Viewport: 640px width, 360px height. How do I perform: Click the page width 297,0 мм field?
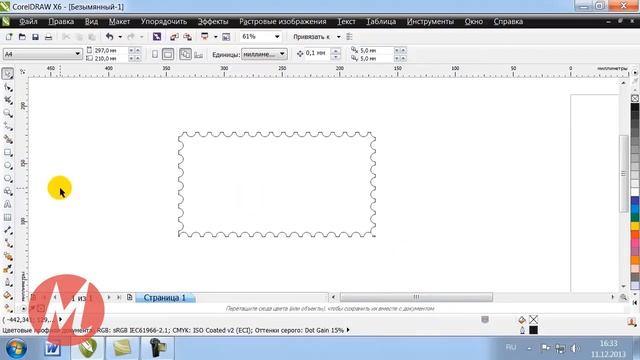click(x=111, y=50)
